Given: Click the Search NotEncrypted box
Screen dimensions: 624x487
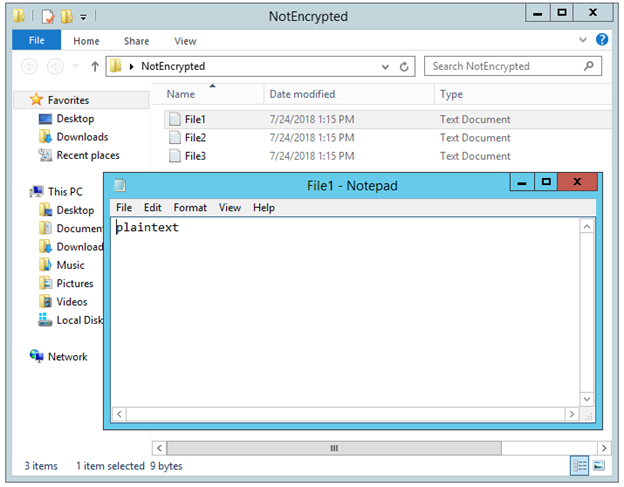Looking at the screenshot, I should (513, 66).
